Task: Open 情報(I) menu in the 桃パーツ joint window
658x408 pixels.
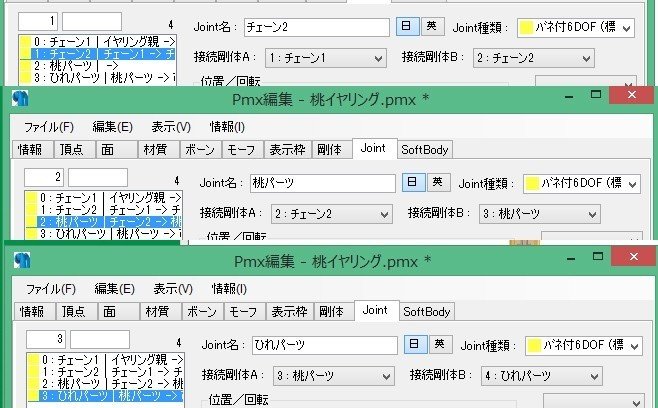Action: coord(227,127)
